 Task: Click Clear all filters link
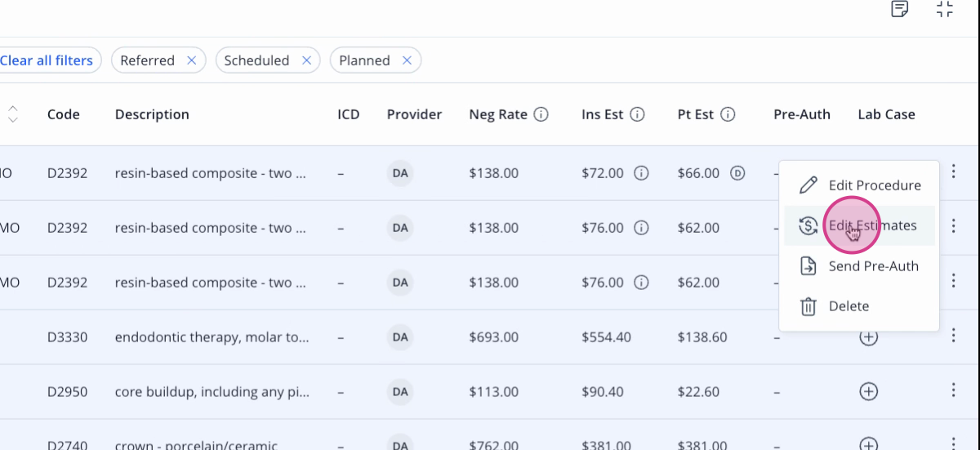(x=47, y=60)
